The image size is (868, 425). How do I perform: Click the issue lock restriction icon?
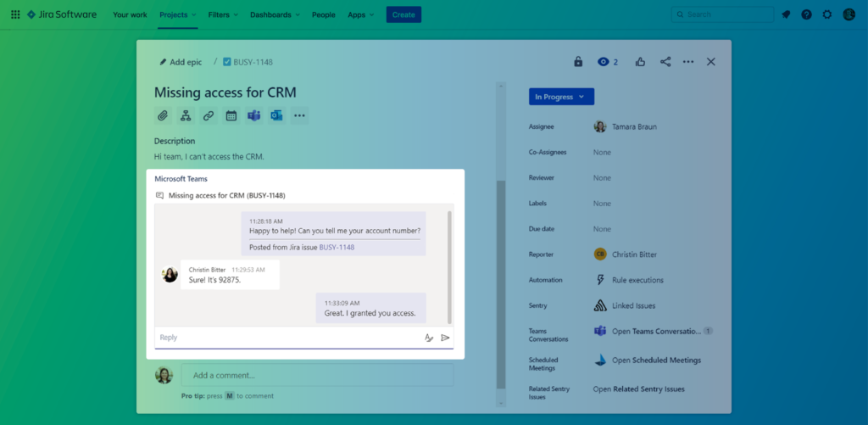tap(578, 62)
